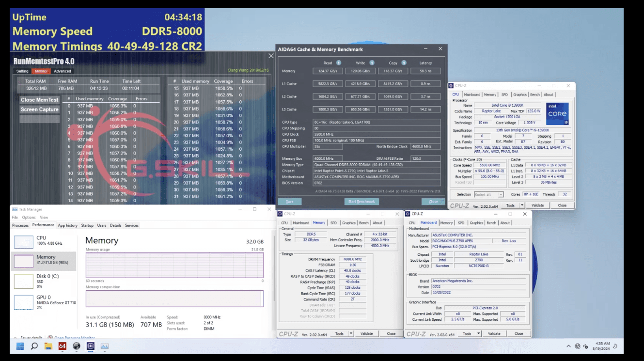Click the globe icon on the taskbar

(x=77, y=346)
